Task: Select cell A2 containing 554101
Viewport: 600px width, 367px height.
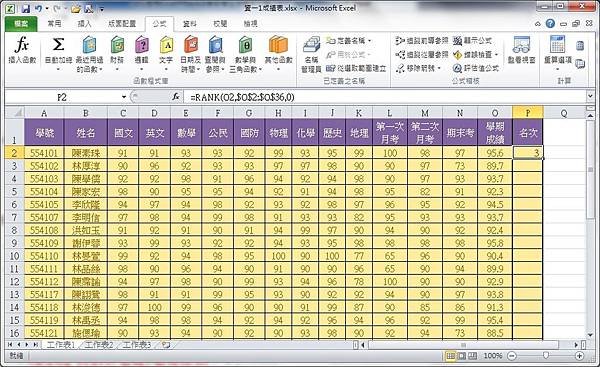Action: coord(44,153)
